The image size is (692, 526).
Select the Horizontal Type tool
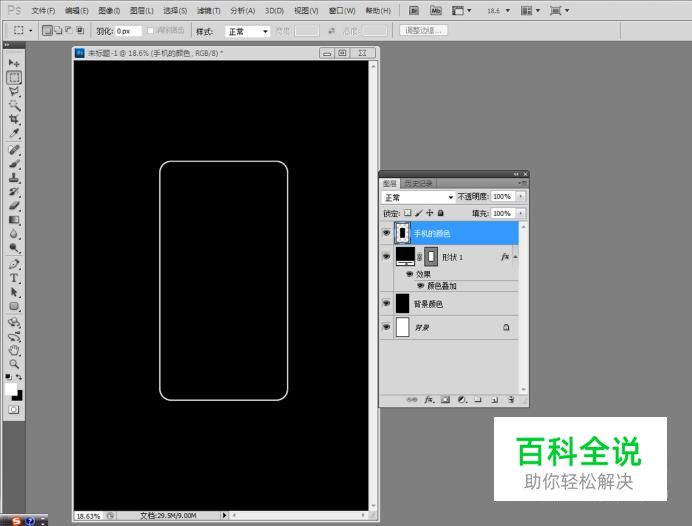point(14,278)
